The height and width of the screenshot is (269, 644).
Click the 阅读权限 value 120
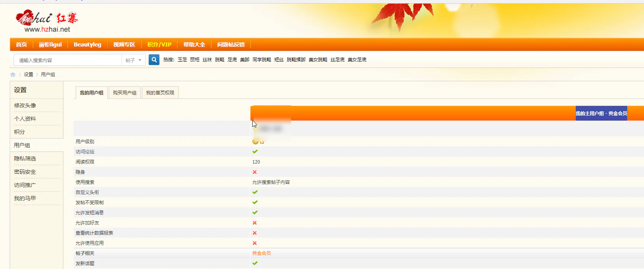coord(256,162)
